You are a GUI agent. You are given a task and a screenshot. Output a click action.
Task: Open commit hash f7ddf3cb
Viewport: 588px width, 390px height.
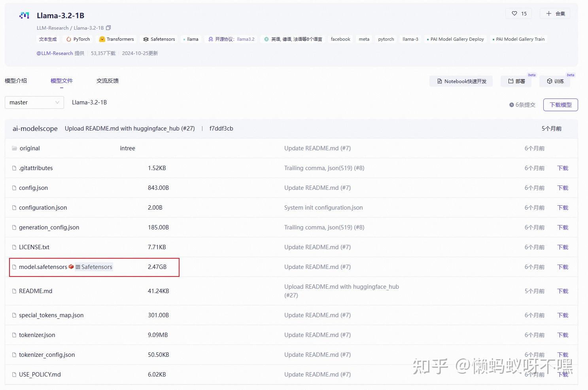(x=221, y=129)
